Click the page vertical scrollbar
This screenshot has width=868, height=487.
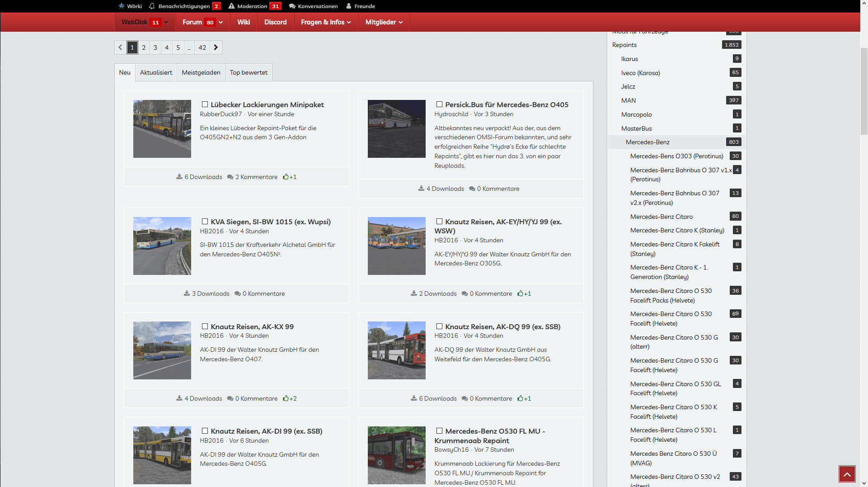(863, 90)
